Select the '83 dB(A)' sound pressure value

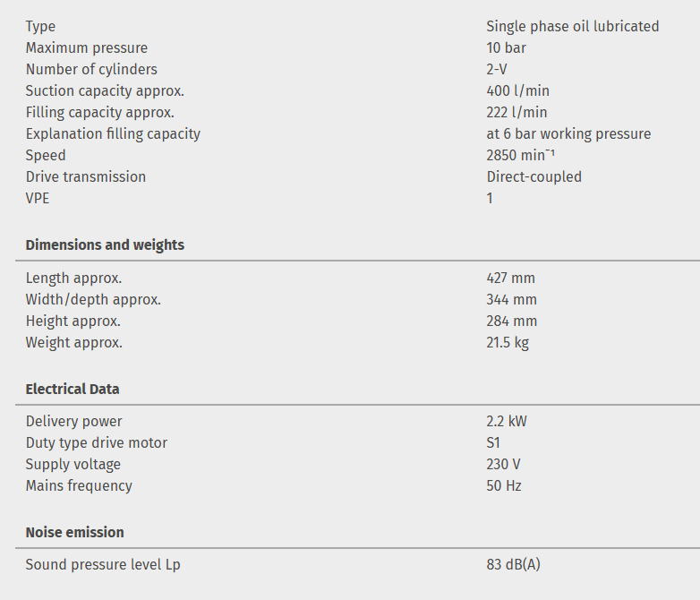(x=513, y=564)
